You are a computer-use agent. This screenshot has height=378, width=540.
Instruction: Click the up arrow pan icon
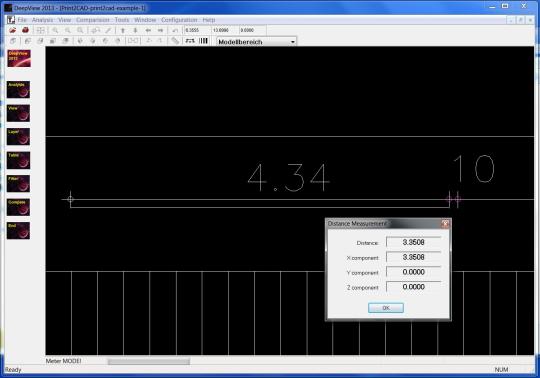[x=123, y=30]
